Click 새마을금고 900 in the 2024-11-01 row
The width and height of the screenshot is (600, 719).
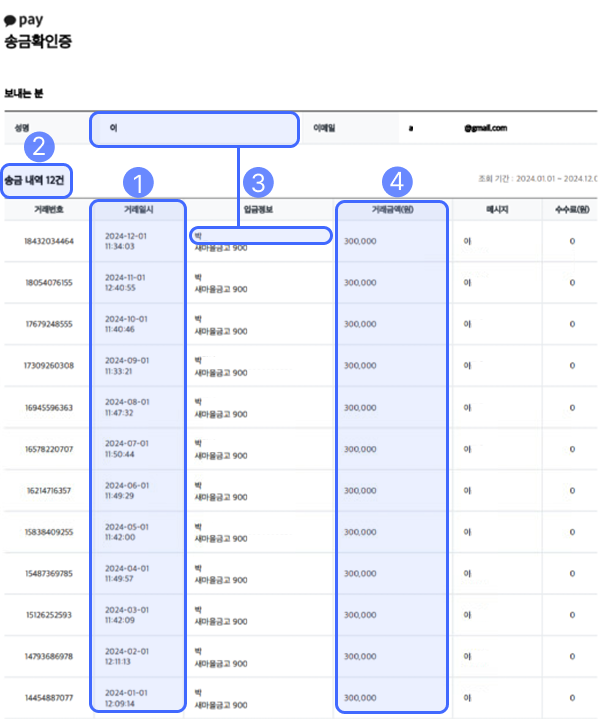(x=221, y=289)
